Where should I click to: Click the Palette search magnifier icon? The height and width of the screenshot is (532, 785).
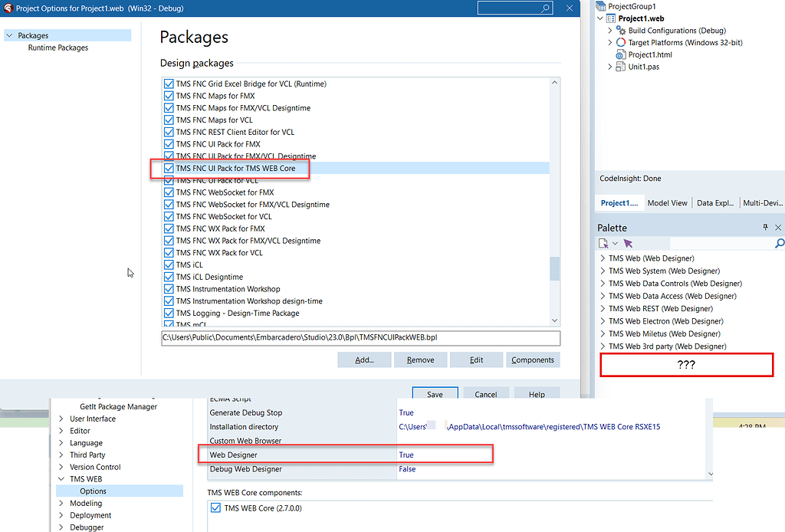780,243
